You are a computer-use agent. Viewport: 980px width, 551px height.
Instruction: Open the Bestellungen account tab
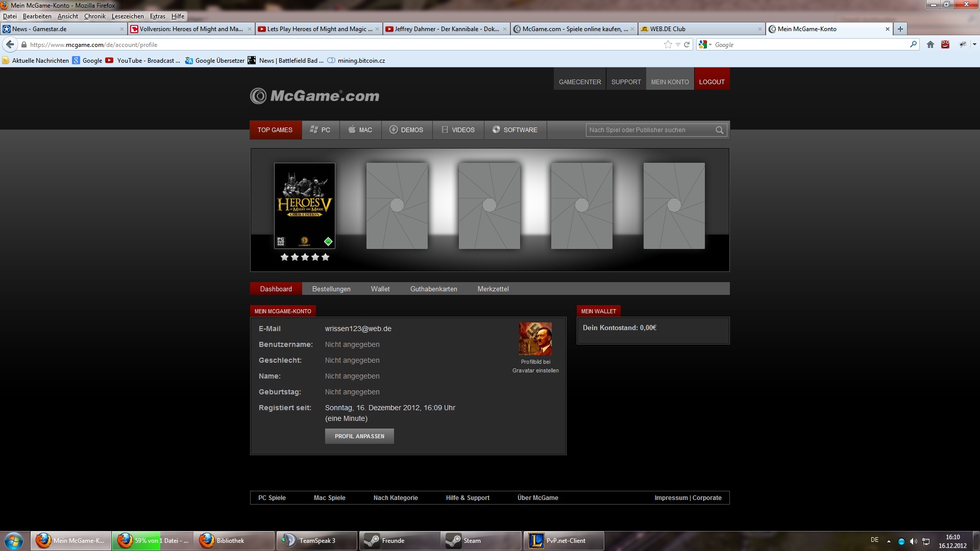tap(331, 289)
